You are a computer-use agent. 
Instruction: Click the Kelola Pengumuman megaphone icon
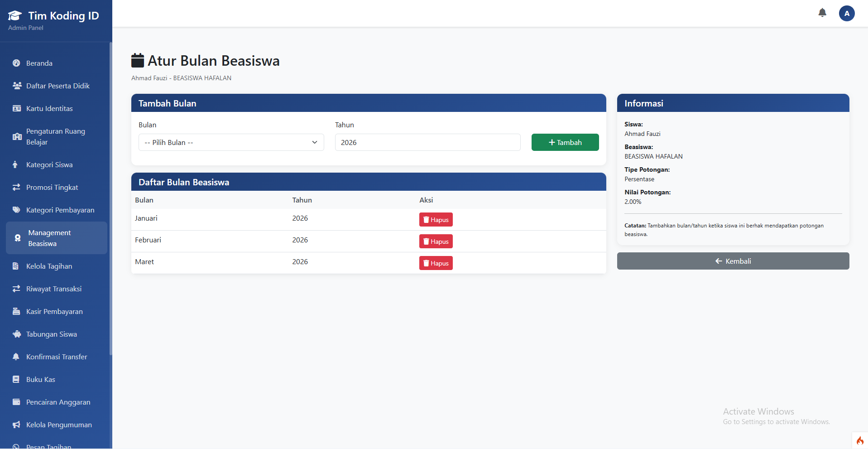(16, 425)
